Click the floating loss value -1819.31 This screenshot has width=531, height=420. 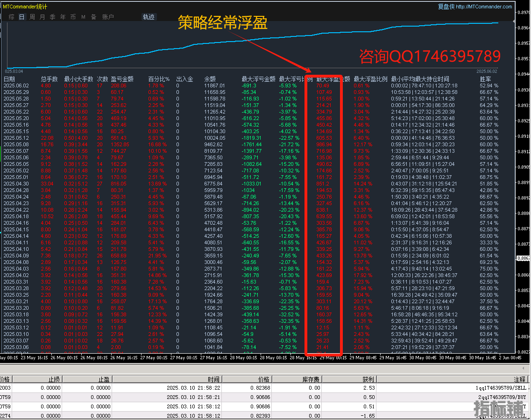coord(251,138)
